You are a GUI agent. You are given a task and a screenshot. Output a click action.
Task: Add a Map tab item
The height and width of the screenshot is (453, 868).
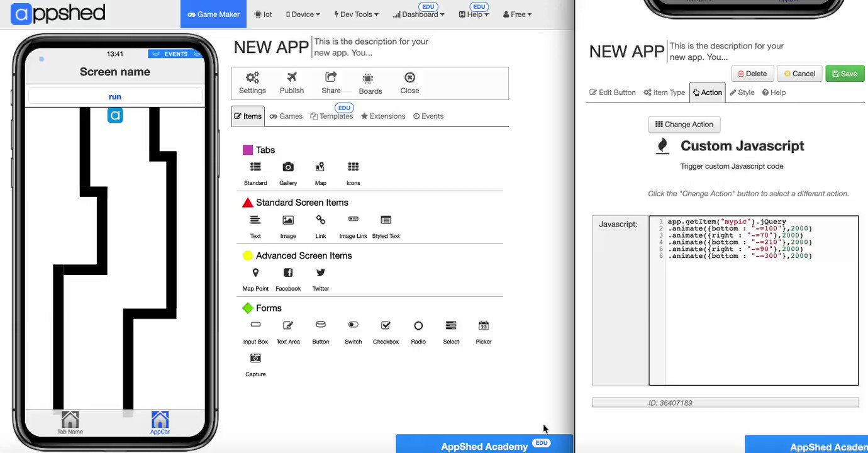pos(320,170)
